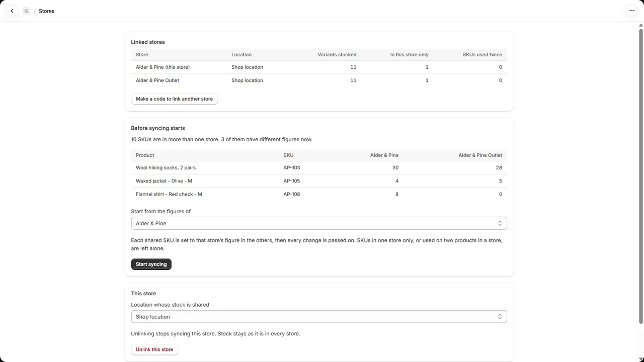Click the Location column header
644x362 pixels.
point(242,55)
